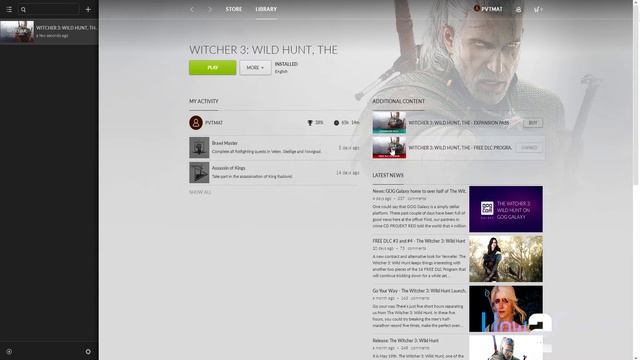Click the PVTMAT user avatar in My Activity
The height and width of the screenshot is (360, 640).
[196, 122]
